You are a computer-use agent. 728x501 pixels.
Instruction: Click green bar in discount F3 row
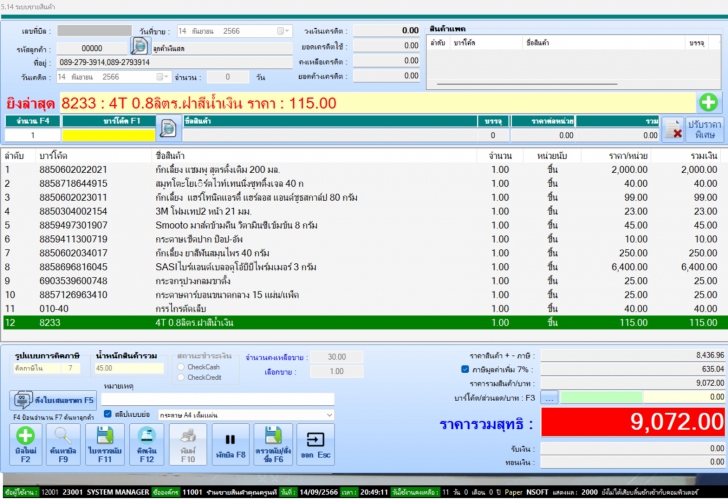click(x=602, y=397)
